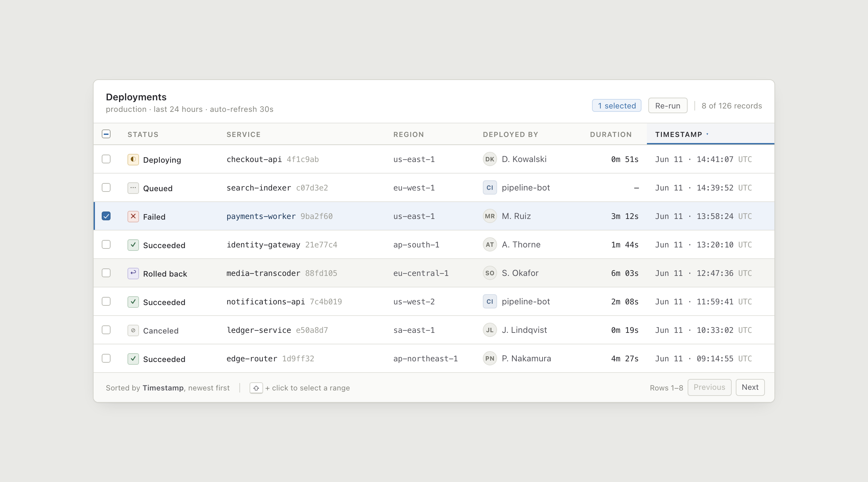This screenshot has width=868, height=482.
Task: Click the Re-run button
Action: point(668,106)
